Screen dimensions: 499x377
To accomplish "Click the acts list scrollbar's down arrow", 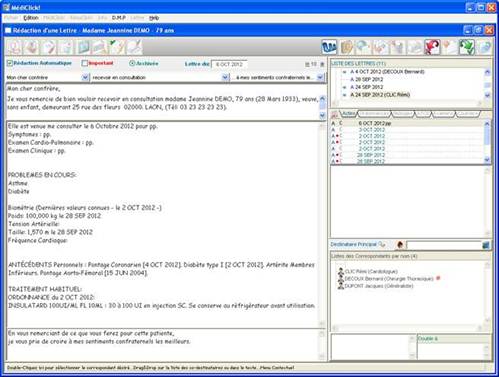I will (x=487, y=160).
